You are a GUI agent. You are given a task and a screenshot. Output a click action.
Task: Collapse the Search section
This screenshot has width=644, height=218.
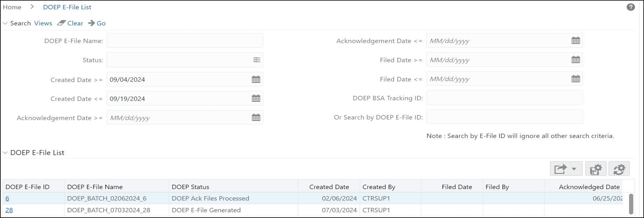coord(5,23)
